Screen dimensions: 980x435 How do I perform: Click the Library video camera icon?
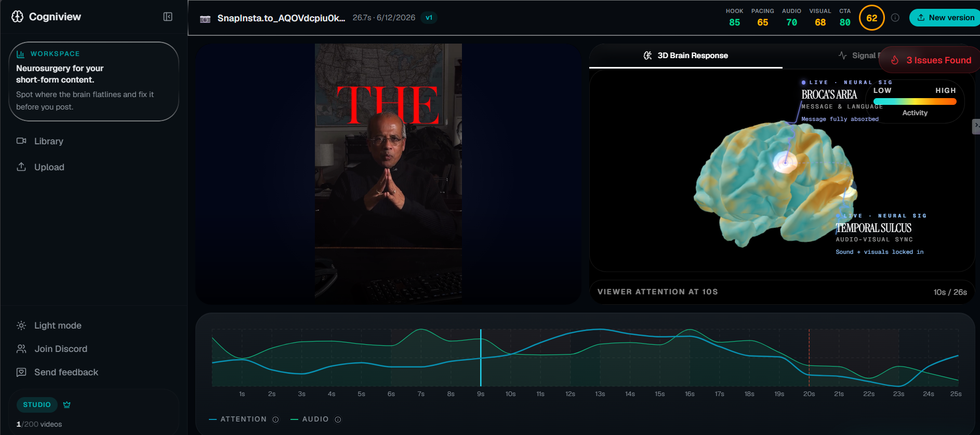[21, 141]
